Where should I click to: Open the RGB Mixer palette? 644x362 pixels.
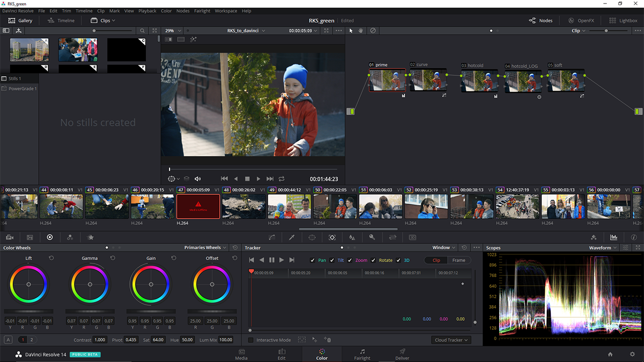[x=70, y=237]
